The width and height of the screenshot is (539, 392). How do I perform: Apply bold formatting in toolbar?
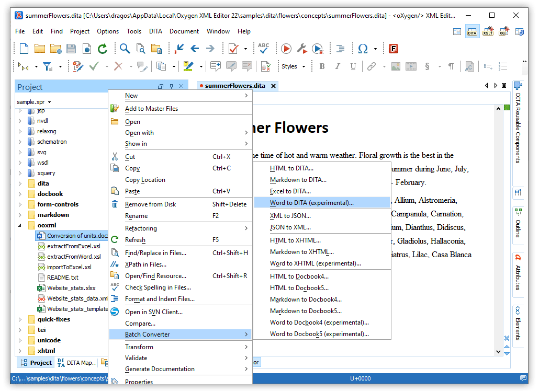pyautogui.click(x=322, y=66)
